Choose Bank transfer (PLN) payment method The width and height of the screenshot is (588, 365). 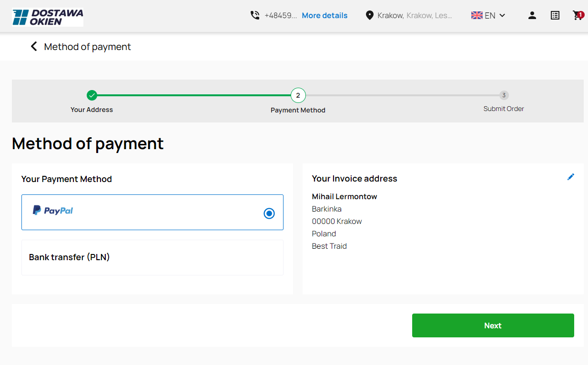point(152,257)
